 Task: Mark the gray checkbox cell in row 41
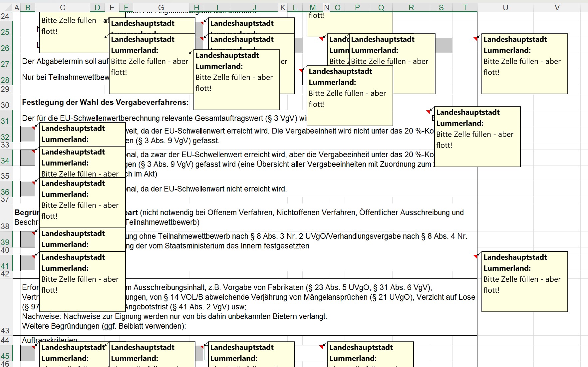[27, 263]
